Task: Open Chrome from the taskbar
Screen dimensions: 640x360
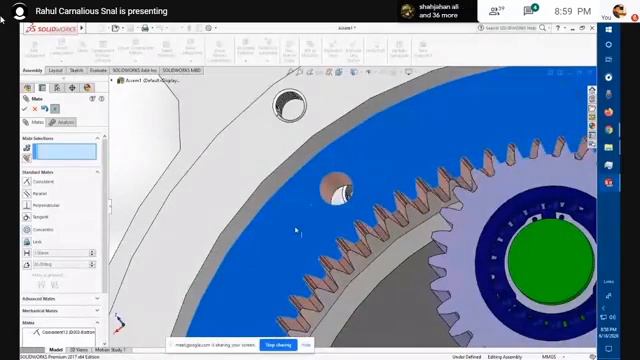Action: pyautogui.click(x=609, y=130)
